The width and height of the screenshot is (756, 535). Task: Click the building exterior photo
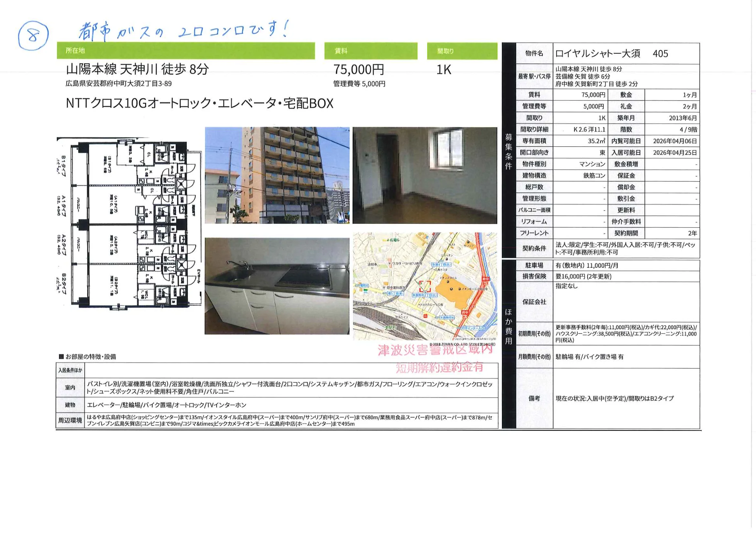point(277,175)
